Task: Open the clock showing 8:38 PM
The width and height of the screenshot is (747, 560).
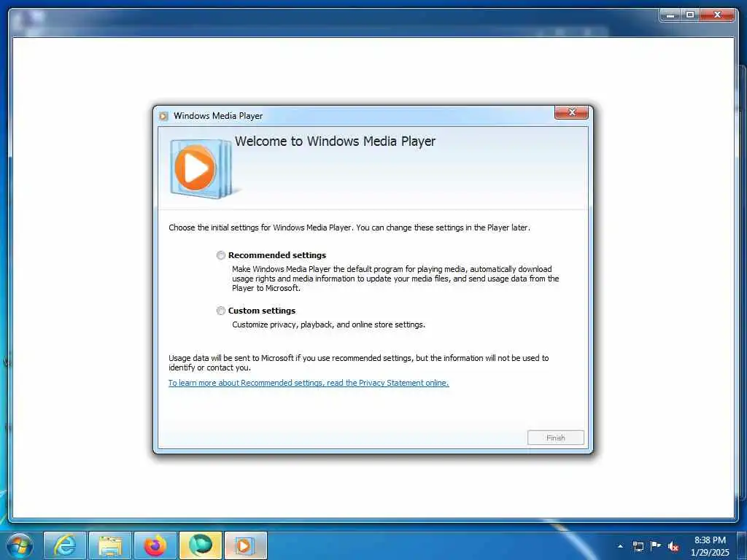Action: [710, 546]
